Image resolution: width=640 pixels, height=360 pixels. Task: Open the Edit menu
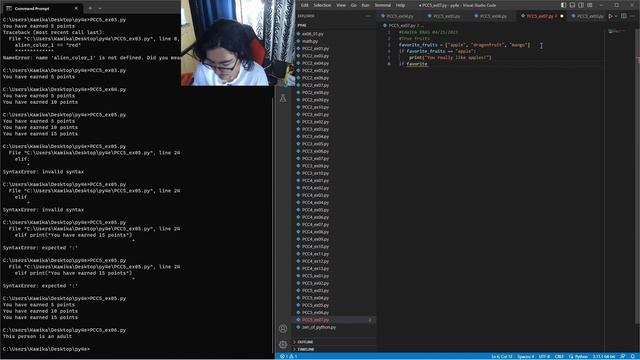(x=304, y=5)
